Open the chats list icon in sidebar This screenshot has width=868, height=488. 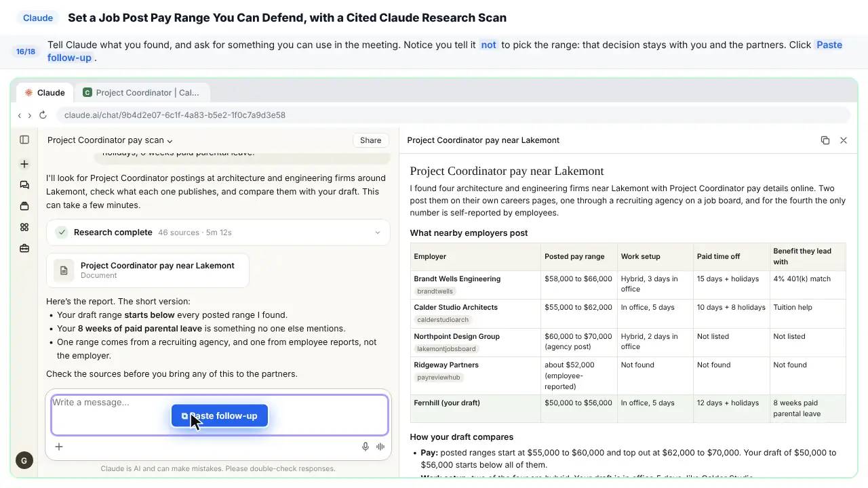click(x=24, y=185)
